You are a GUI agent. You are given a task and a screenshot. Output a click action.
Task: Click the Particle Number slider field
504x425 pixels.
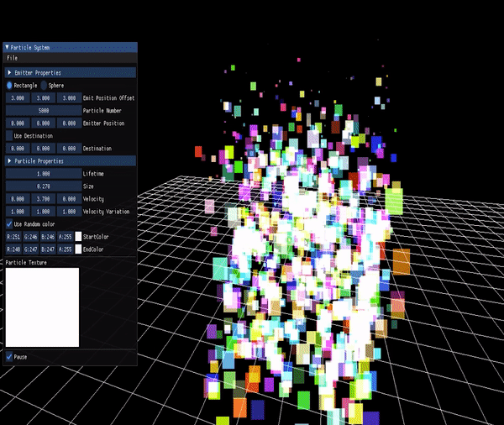[44, 111]
